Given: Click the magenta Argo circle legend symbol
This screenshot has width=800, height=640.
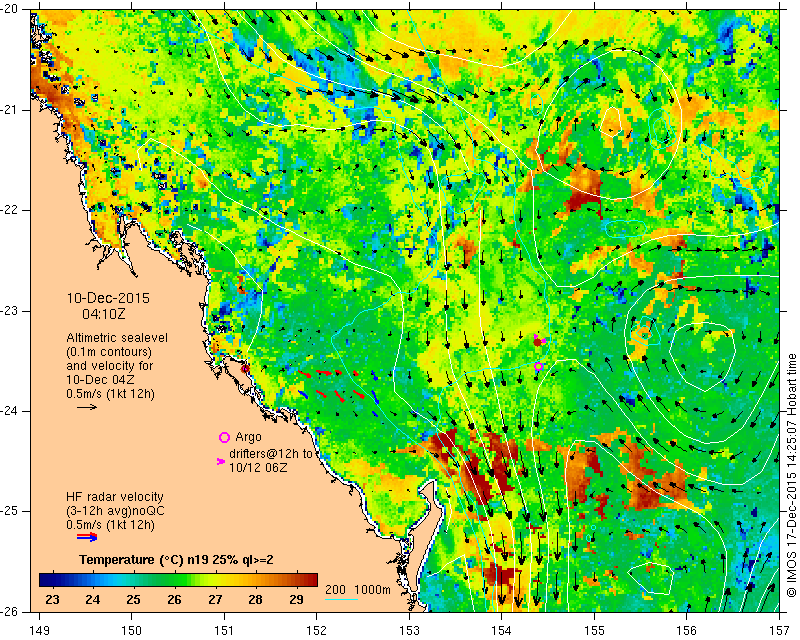Looking at the screenshot, I should (224, 437).
